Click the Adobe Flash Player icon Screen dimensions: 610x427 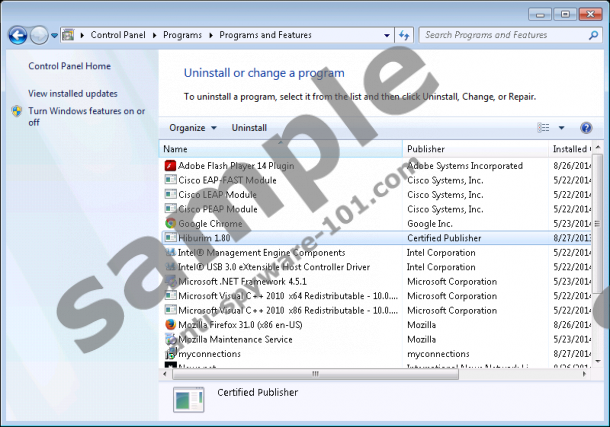coord(170,166)
